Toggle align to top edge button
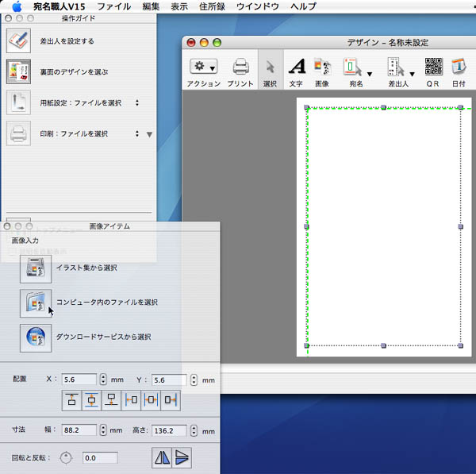This screenshot has height=474, width=476. pyautogui.click(x=71, y=400)
